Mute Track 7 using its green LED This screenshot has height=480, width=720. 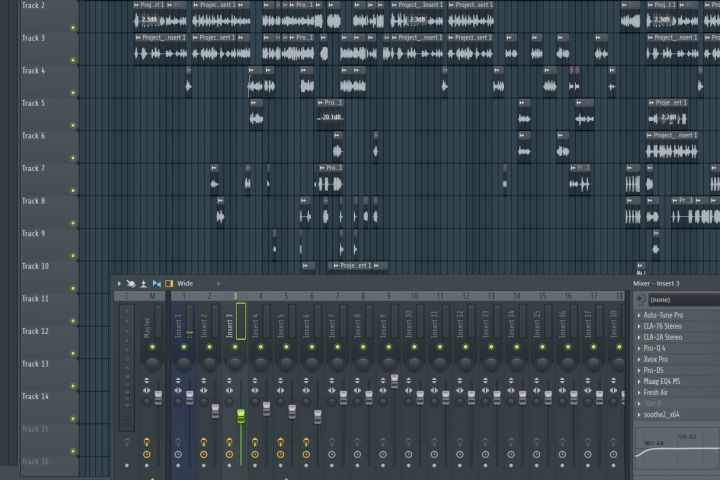pos(73,190)
